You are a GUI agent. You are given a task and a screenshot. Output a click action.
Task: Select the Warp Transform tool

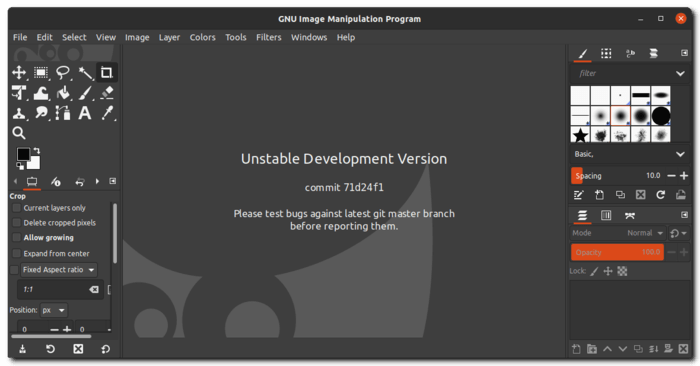coord(41,93)
